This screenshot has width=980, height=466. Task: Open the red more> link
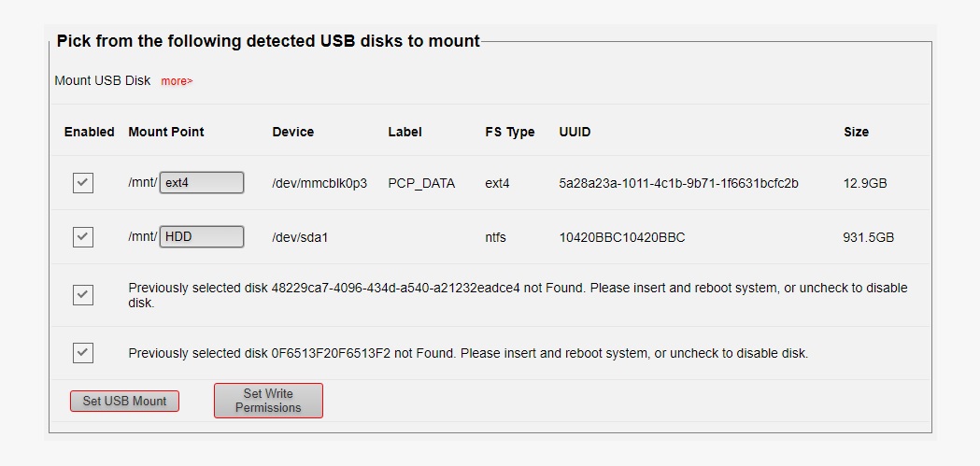(177, 81)
